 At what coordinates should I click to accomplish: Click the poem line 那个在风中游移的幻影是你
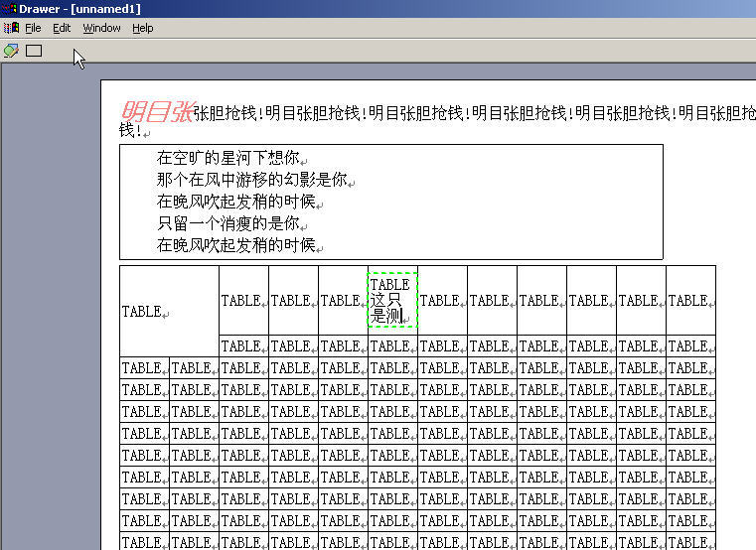(x=252, y=180)
